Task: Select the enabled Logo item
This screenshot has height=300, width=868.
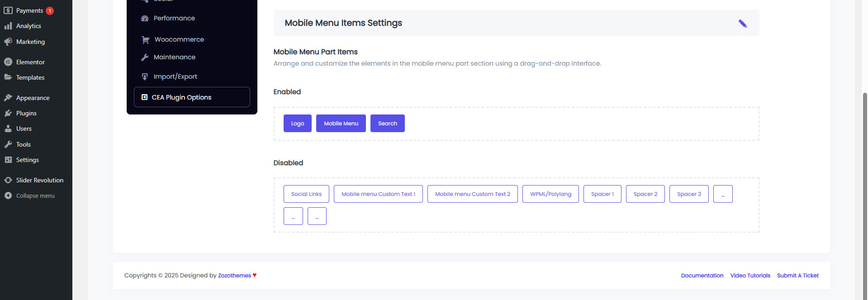Action: pyautogui.click(x=297, y=124)
